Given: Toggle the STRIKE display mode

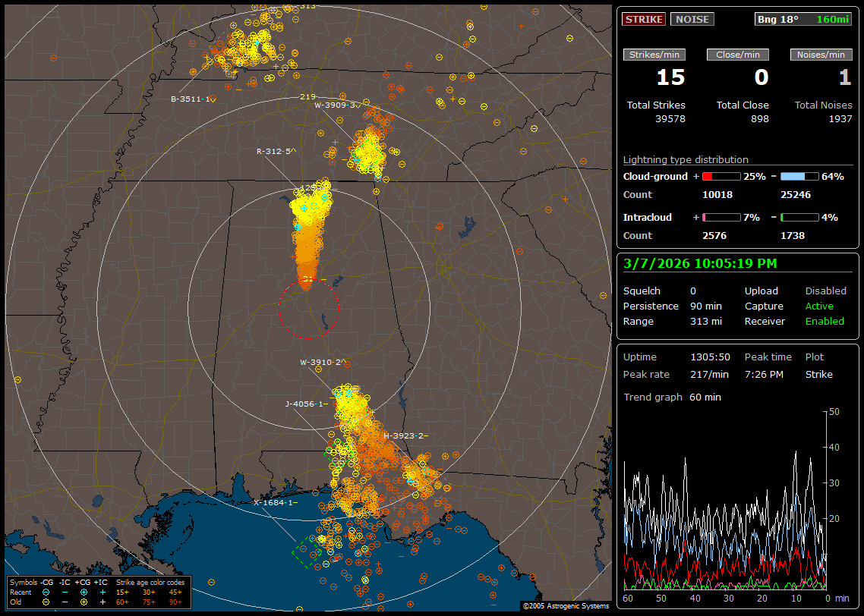Looking at the screenshot, I should 644,19.
